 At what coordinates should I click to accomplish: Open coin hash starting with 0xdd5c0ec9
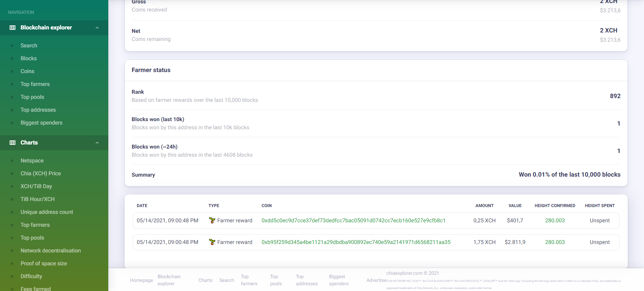354,220
